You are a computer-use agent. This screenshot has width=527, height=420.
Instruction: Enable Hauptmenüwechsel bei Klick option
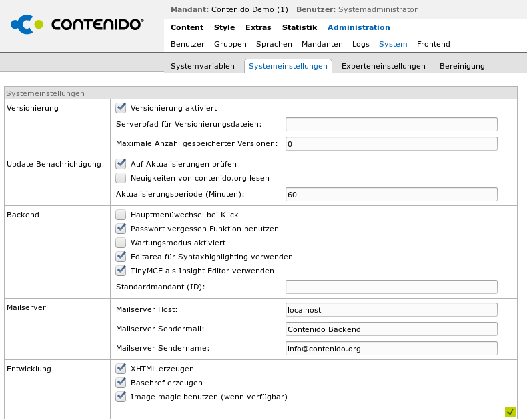point(121,215)
